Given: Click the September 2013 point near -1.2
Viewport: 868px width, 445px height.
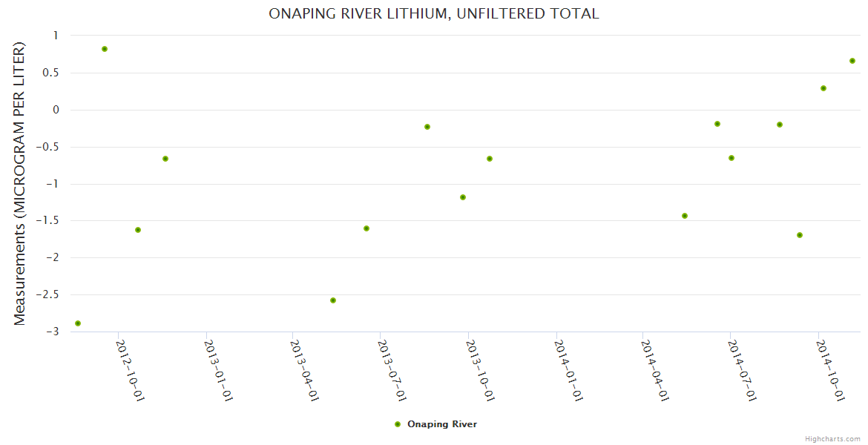Looking at the screenshot, I should [x=463, y=197].
